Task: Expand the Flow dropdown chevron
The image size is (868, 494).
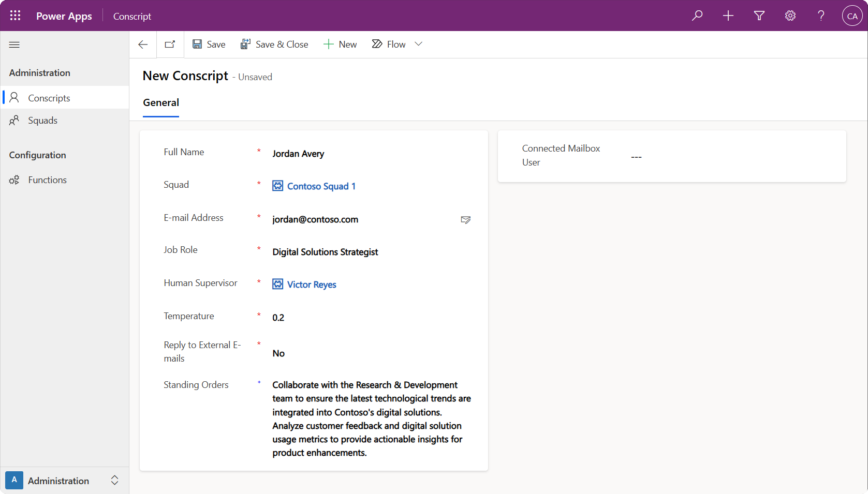Action: pyautogui.click(x=419, y=44)
